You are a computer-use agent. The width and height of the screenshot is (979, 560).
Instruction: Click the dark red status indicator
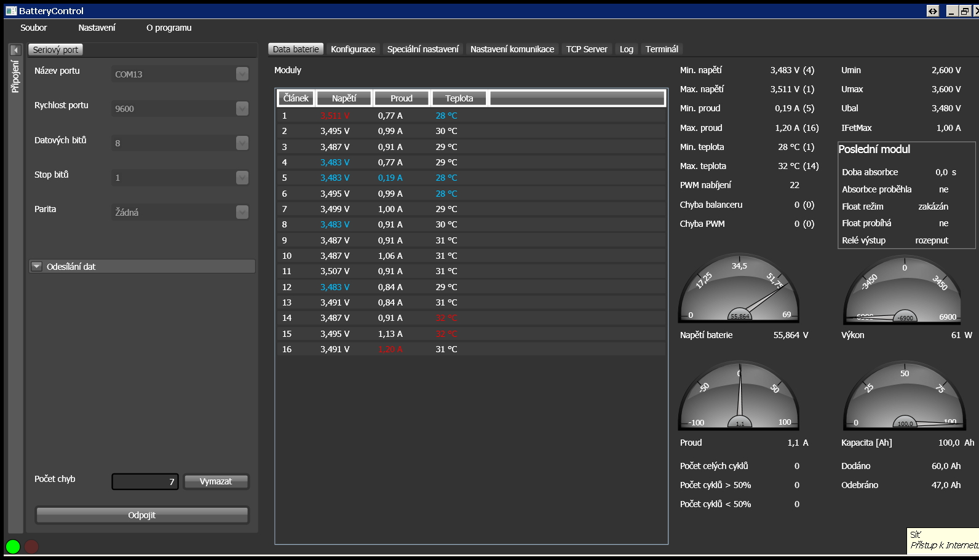pyautogui.click(x=31, y=546)
